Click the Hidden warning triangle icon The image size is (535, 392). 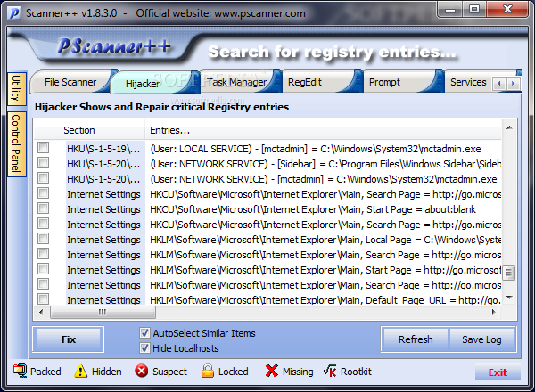point(80,371)
